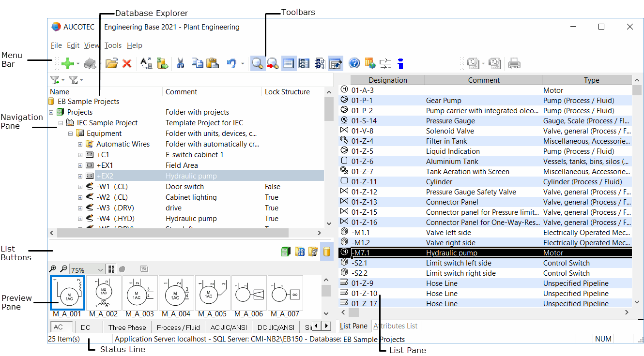Open the Tools menu
This screenshot has height=356, width=644.
click(x=113, y=45)
